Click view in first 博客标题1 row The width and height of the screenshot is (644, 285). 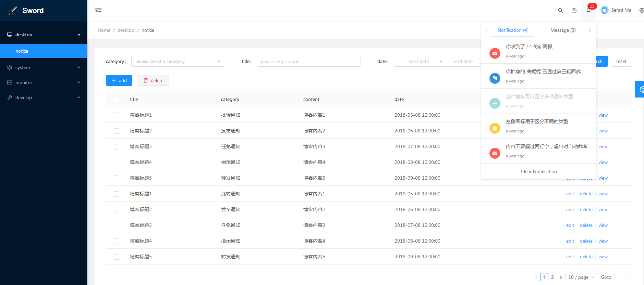click(x=603, y=115)
